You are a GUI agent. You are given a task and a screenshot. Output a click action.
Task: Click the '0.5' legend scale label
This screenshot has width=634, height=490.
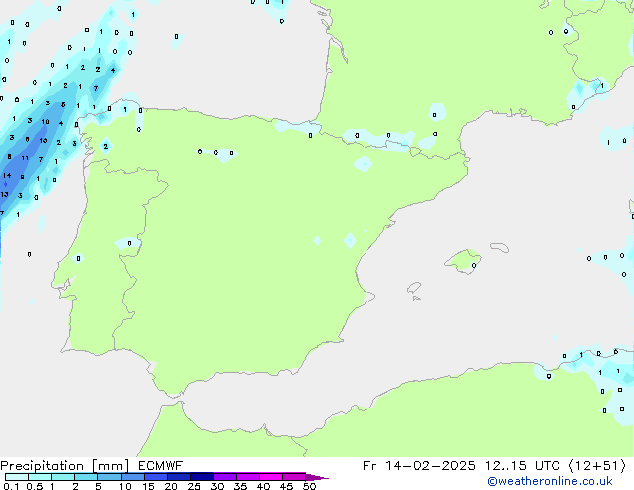coord(35,486)
